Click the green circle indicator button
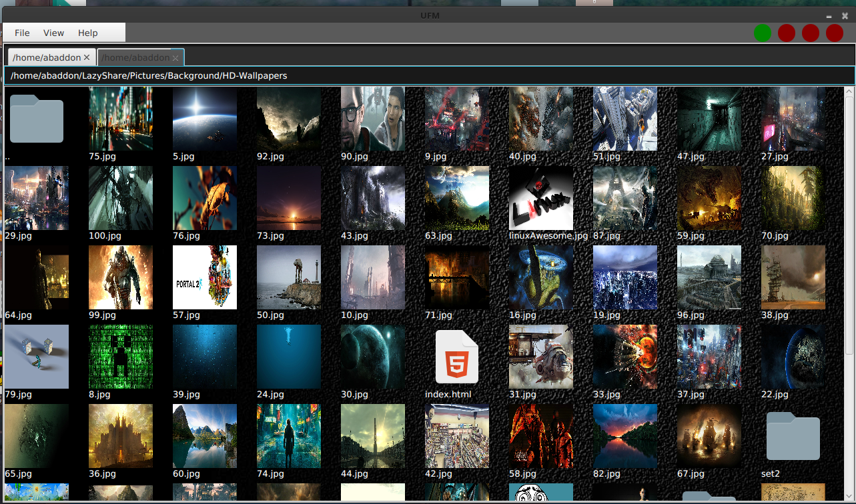 click(762, 33)
